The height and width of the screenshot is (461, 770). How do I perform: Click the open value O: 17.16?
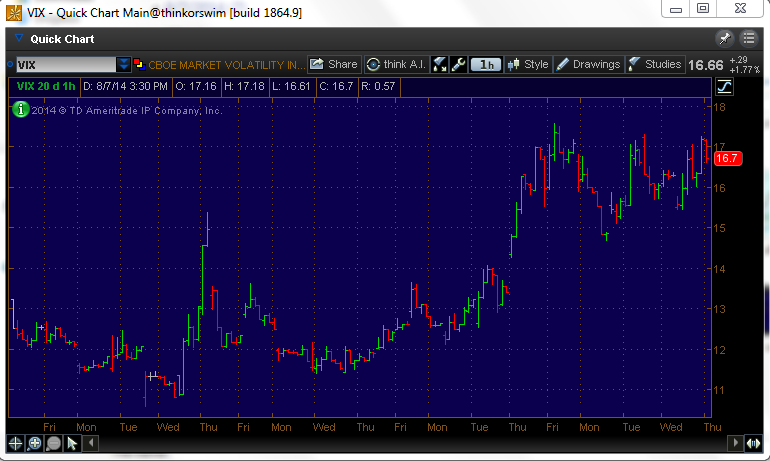(196, 86)
